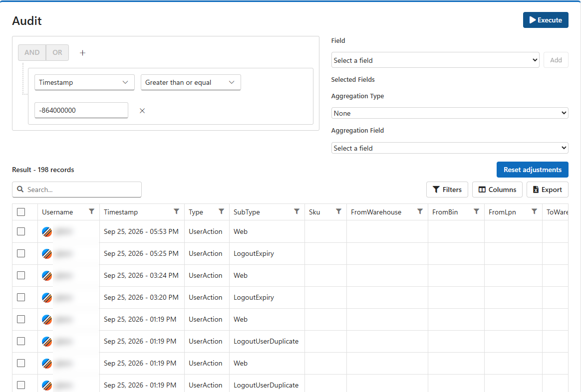Click user avatar in 05:53 PM row
The width and height of the screenshot is (581, 392).
click(47, 232)
